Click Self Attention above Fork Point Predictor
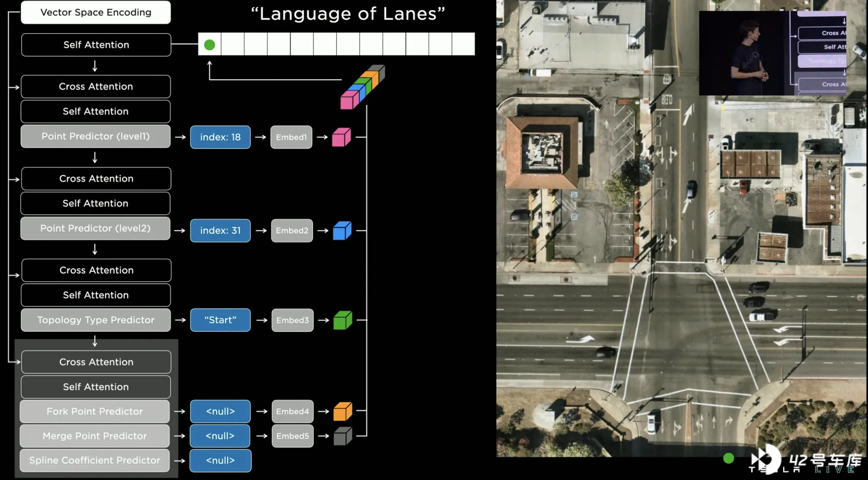 click(96, 387)
